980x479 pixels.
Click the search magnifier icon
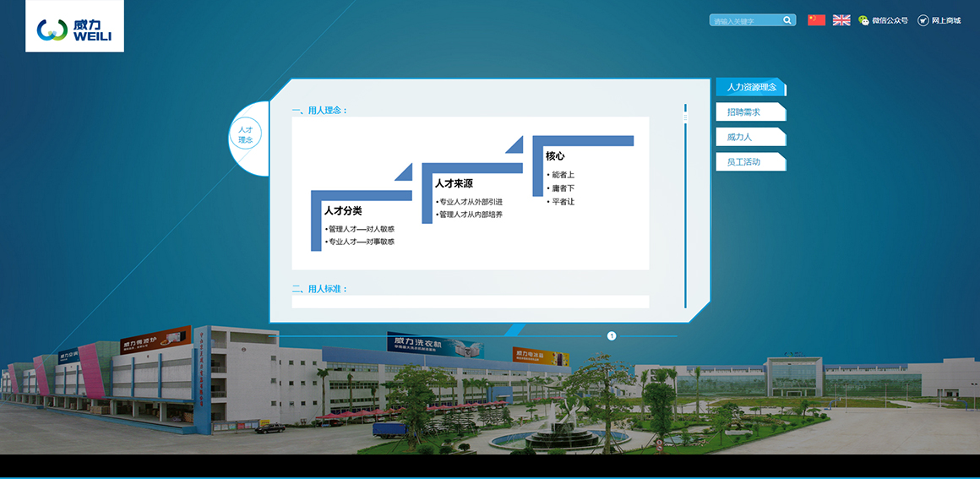pyautogui.click(x=787, y=20)
